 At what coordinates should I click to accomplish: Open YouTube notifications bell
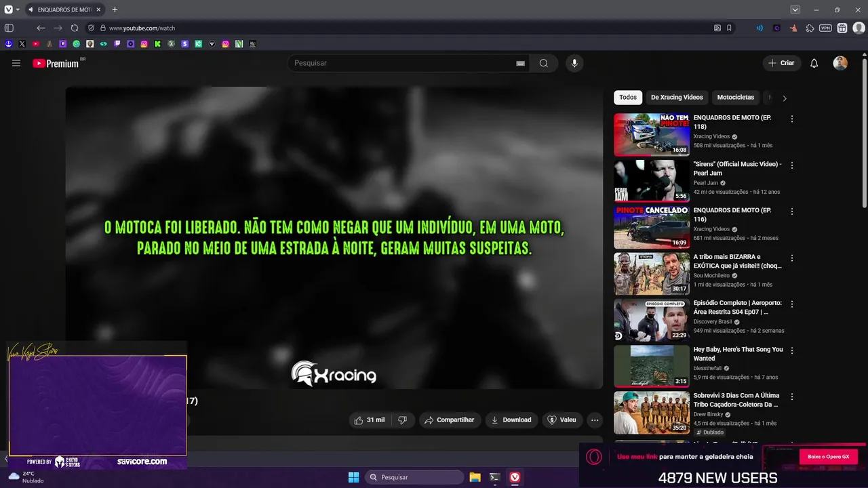814,63
